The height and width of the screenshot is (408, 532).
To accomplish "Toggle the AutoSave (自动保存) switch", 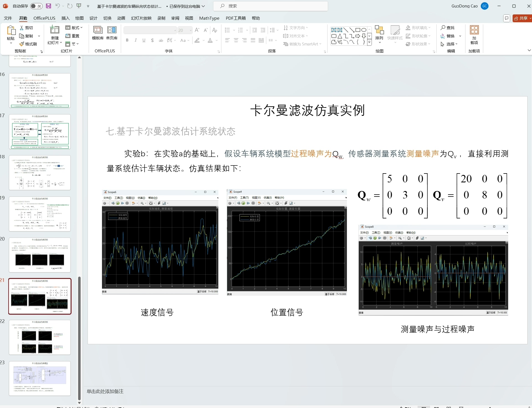I will 36,6.
